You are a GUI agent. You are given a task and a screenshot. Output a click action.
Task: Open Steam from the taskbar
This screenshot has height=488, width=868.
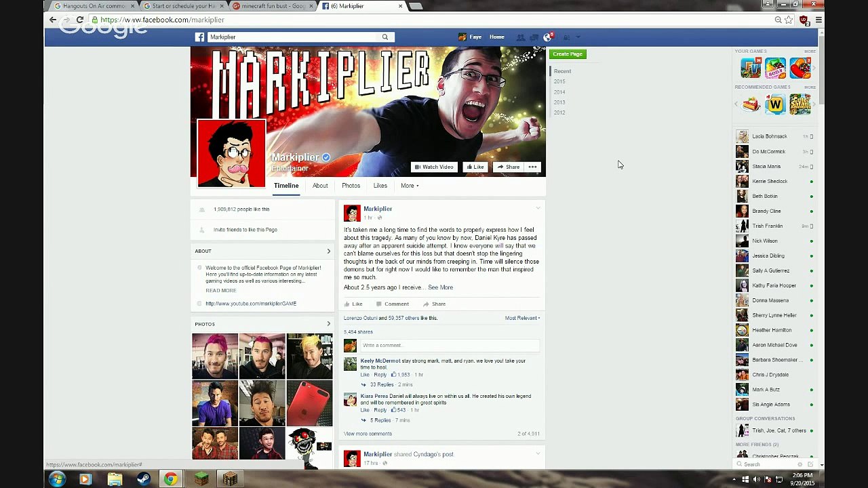coord(143,479)
